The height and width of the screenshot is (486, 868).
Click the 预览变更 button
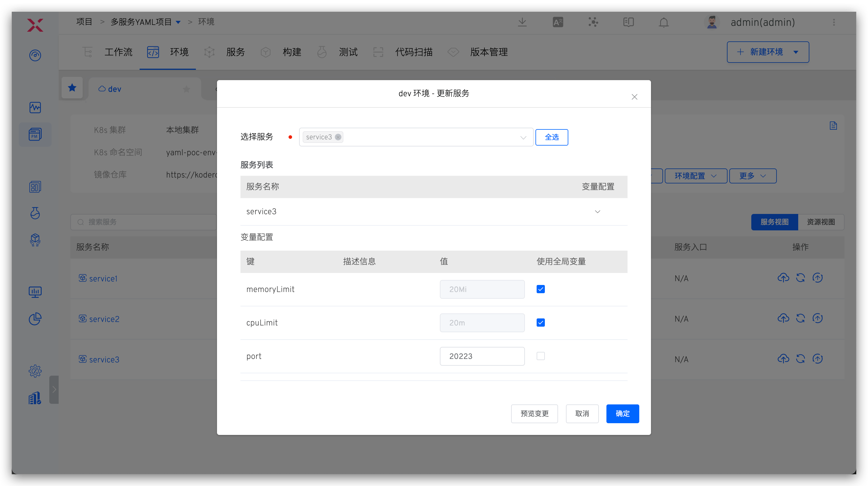click(534, 414)
